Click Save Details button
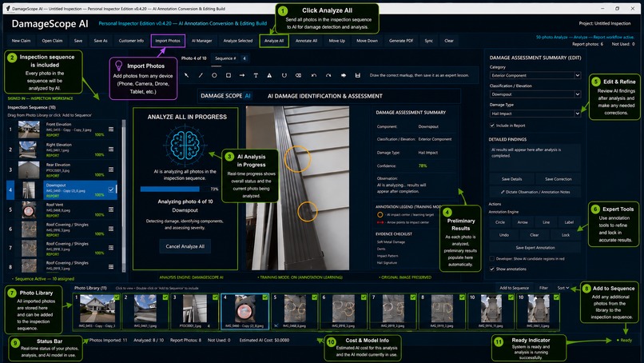 tap(511, 179)
